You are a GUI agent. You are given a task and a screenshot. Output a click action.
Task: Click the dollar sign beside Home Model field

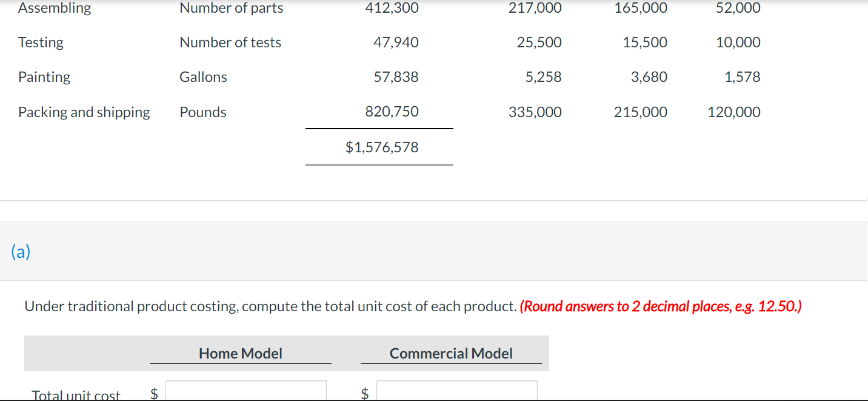pyautogui.click(x=153, y=393)
